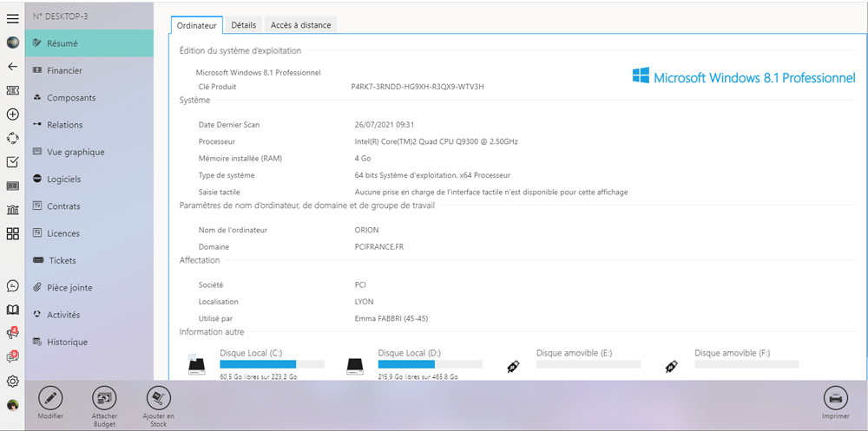Click the Ajouter en Stock icon
868x431 pixels.
point(158,398)
